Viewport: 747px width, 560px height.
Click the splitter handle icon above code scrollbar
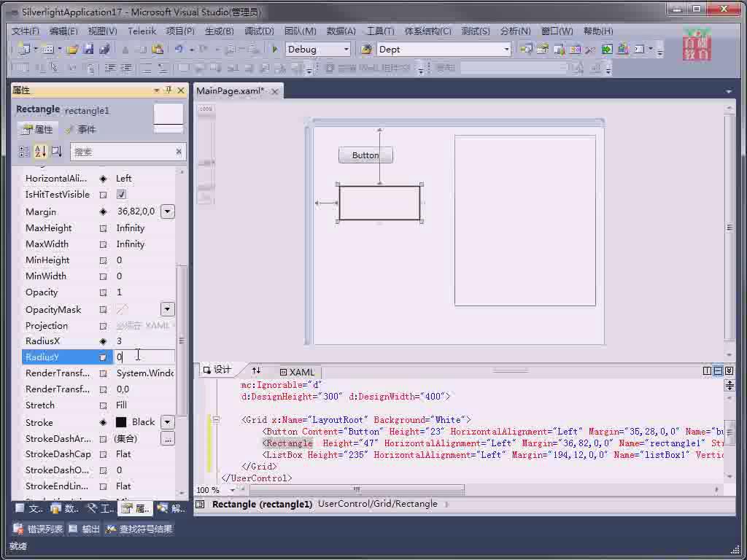(x=729, y=385)
